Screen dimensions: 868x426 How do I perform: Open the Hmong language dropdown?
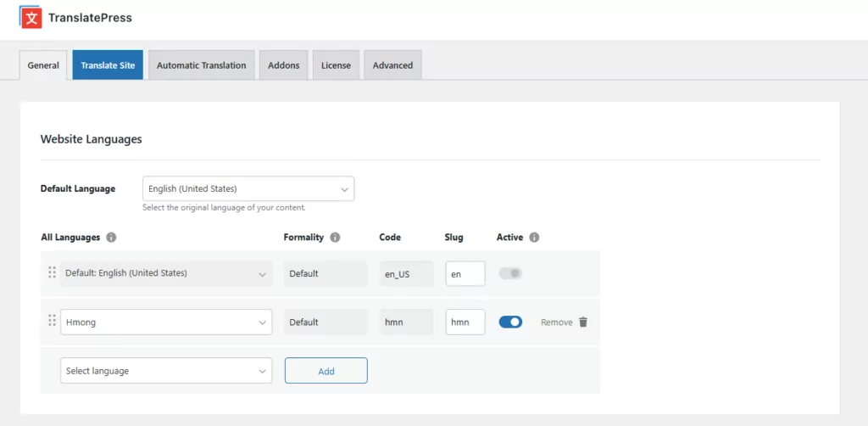(166, 322)
